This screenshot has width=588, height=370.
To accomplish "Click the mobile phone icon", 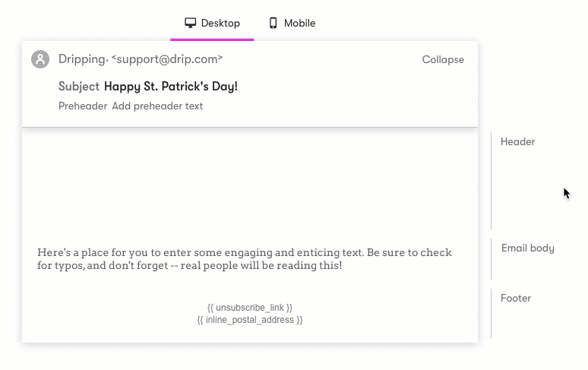I will tap(273, 23).
